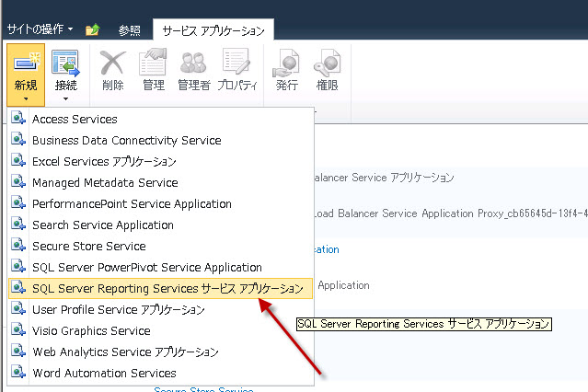Click icon beside Secure Store Service
Screen dimensions: 588x392
point(18,246)
